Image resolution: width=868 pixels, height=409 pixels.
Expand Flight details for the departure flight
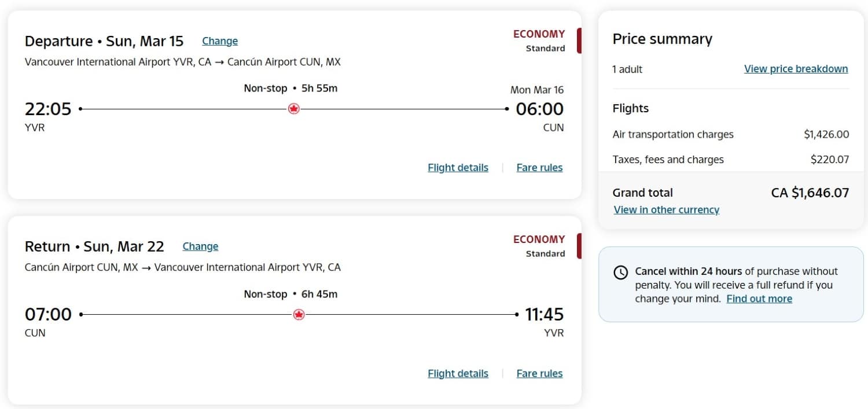458,167
